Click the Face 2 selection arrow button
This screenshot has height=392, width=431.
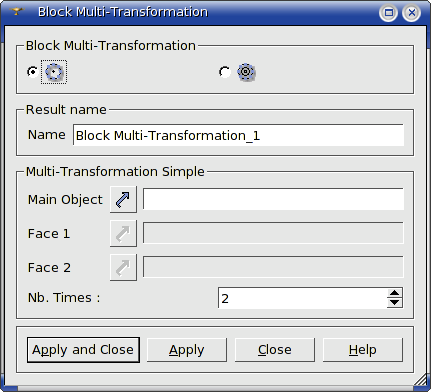pyautogui.click(x=123, y=267)
